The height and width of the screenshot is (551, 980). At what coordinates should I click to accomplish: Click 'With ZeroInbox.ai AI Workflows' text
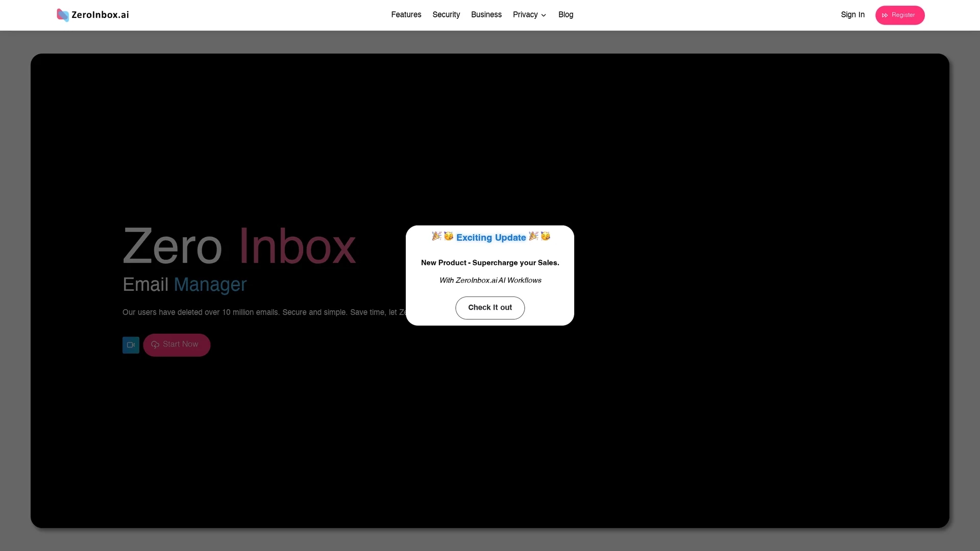(490, 281)
